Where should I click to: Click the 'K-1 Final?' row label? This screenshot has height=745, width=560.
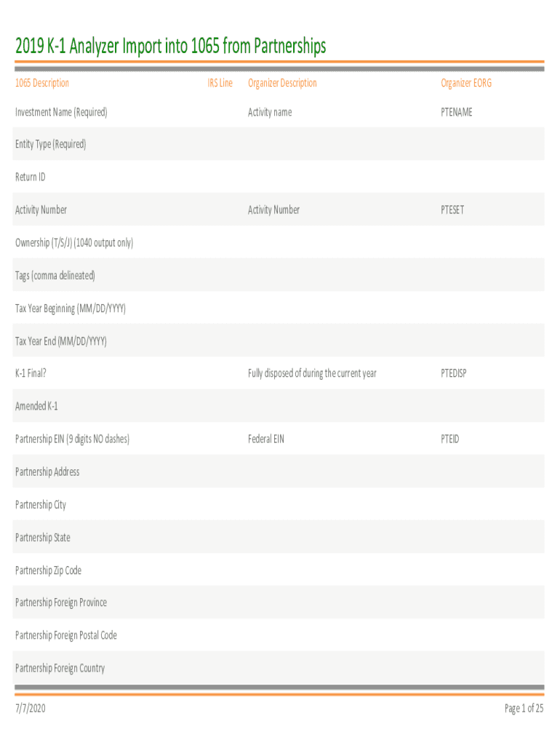(31, 373)
